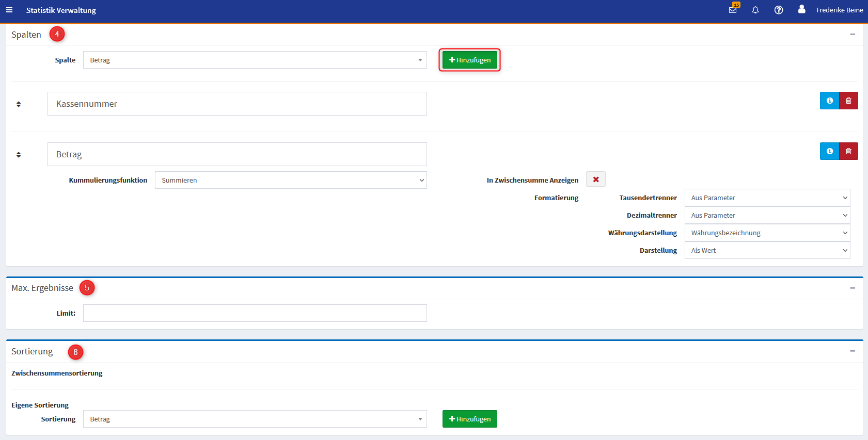Open the hamburger menu in header
Image resolution: width=868 pixels, height=440 pixels.
pos(9,10)
